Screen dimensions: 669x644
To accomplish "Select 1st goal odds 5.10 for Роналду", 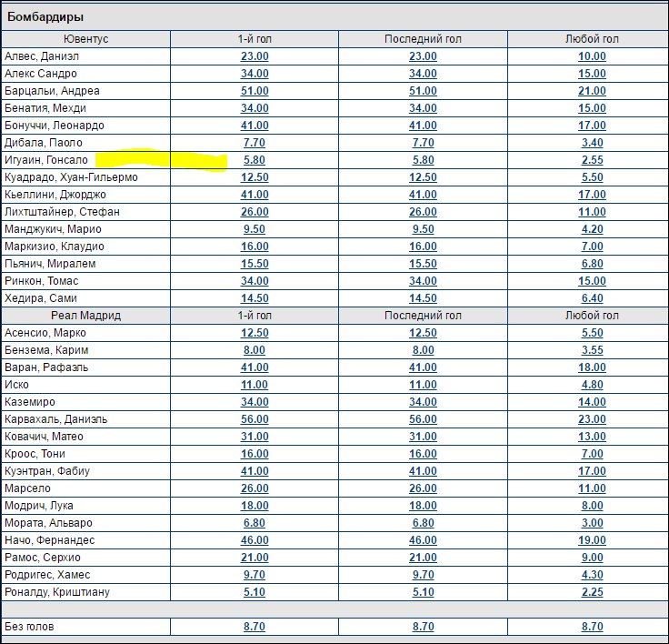I will tap(255, 592).
